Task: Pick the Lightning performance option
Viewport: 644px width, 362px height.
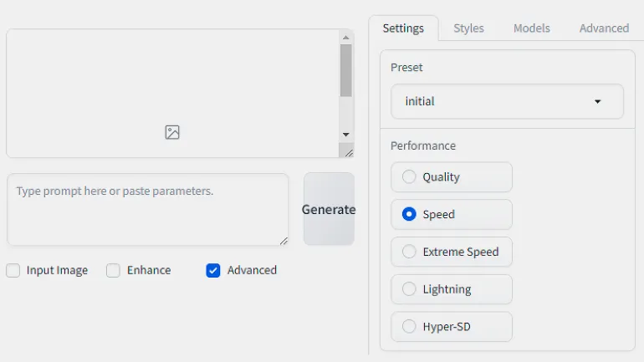Action: pyautogui.click(x=409, y=289)
